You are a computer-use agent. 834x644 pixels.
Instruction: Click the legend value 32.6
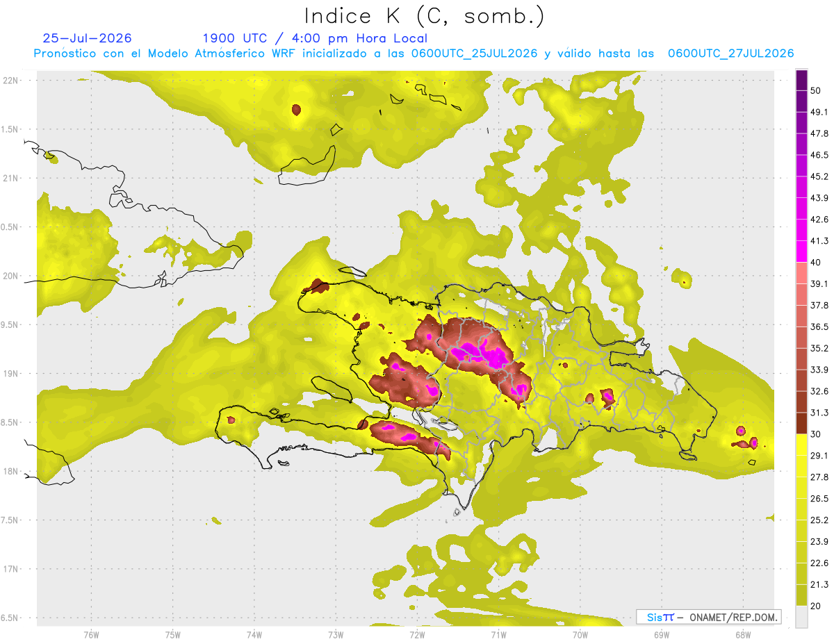click(x=819, y=391)
